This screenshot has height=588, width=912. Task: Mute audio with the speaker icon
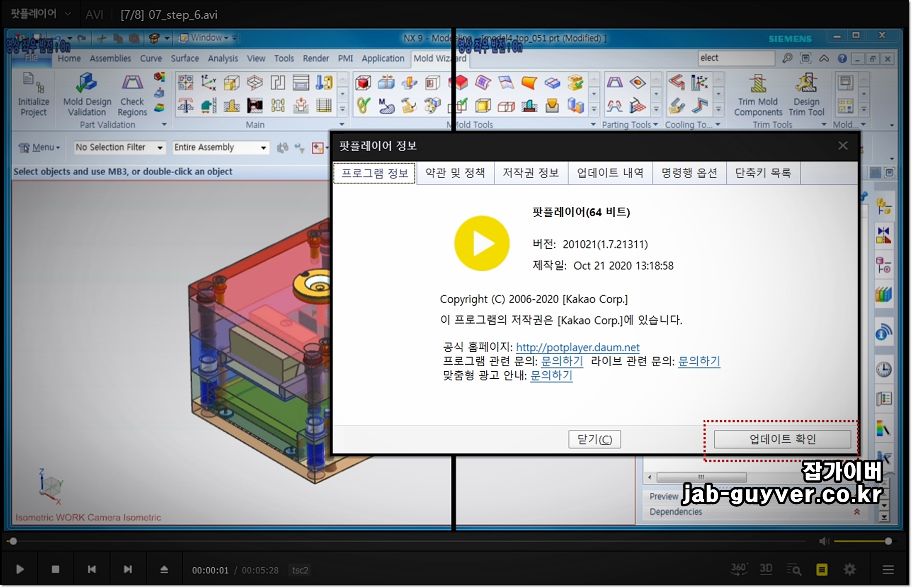pos(824,541)
